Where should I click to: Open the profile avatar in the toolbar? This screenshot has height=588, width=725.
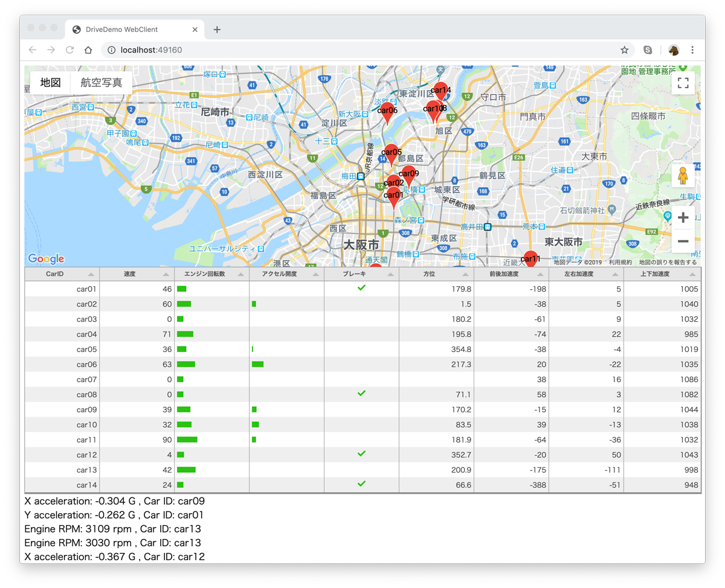pyautogui.click(x=674, y=50)
